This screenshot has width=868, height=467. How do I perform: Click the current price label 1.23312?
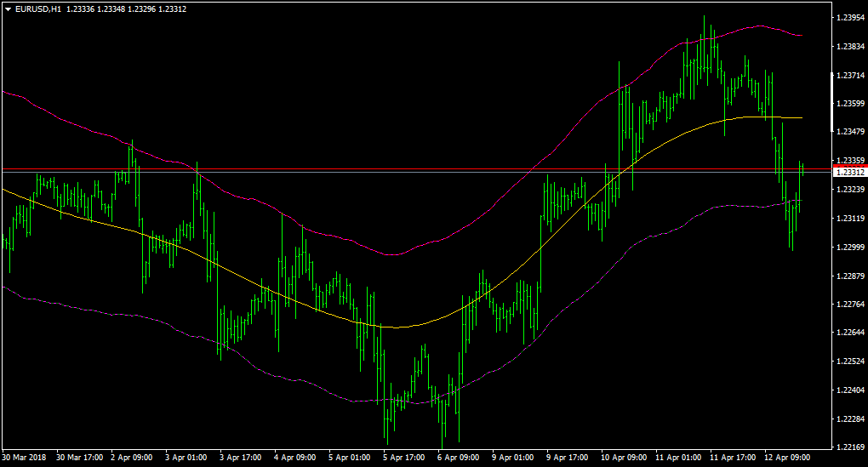pyautogui.click(x=850, y=173)
